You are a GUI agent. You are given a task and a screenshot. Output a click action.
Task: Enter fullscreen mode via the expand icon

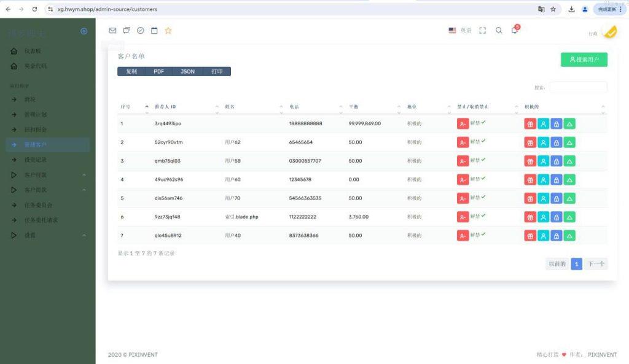pos(482,31)
